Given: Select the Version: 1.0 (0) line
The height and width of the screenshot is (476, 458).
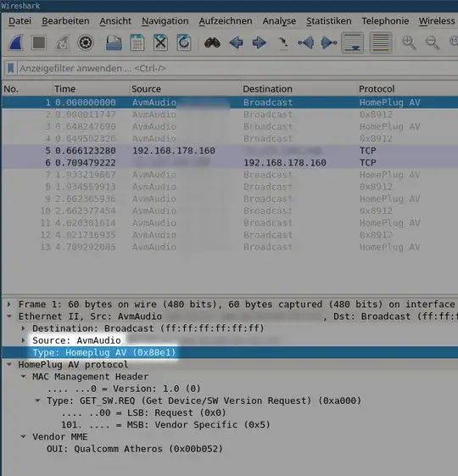Looking at the screenshot, I should coord(124,389).
